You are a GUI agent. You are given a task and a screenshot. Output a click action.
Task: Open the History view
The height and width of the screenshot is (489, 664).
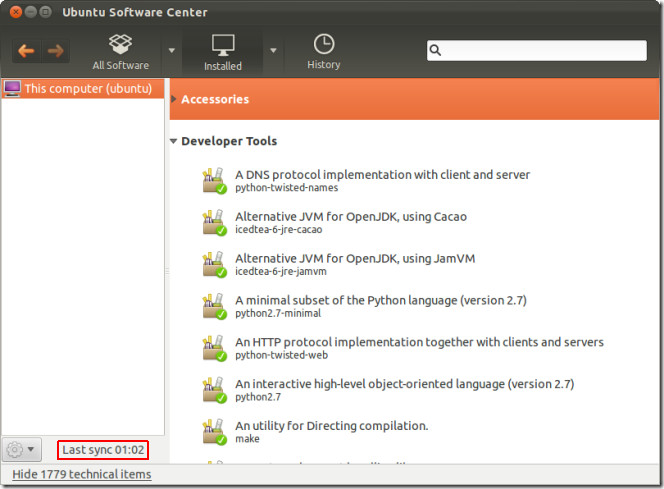click(x=324, y=52)
